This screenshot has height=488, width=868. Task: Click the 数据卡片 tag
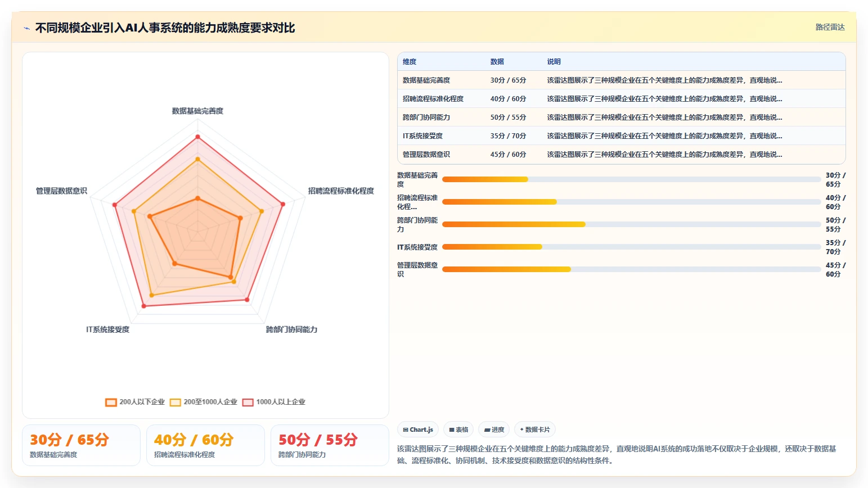535,430
